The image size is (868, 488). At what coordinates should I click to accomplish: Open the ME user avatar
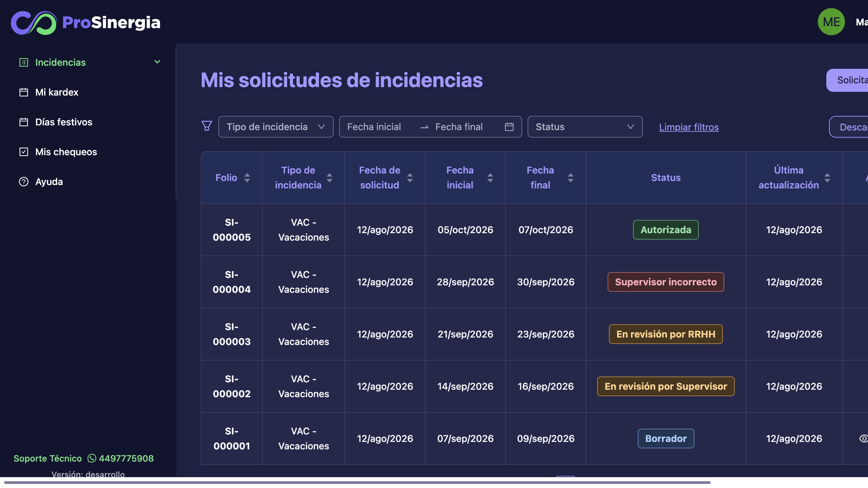point(831,22)
